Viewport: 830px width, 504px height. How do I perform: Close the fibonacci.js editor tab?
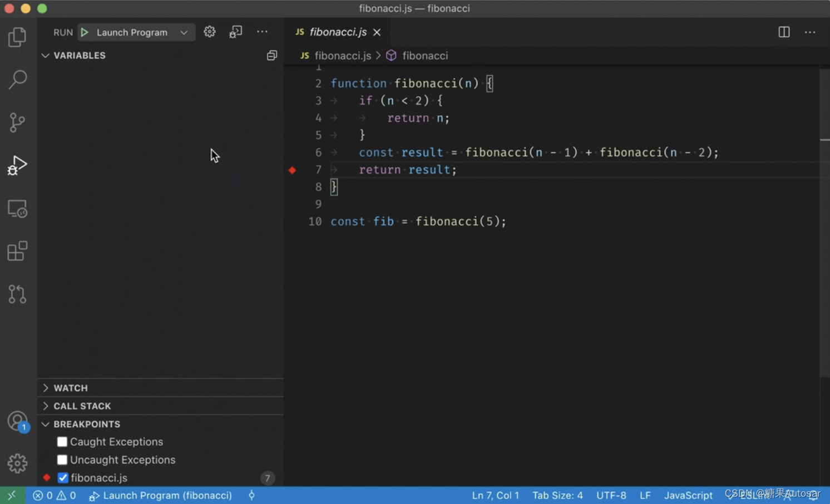click(377, 32)
